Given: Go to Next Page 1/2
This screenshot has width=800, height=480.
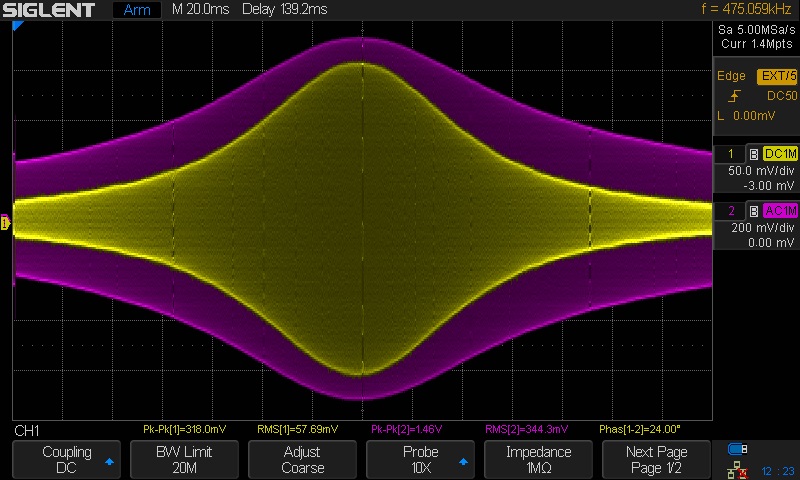Looking at the screenshot, I should pos(656,460).
